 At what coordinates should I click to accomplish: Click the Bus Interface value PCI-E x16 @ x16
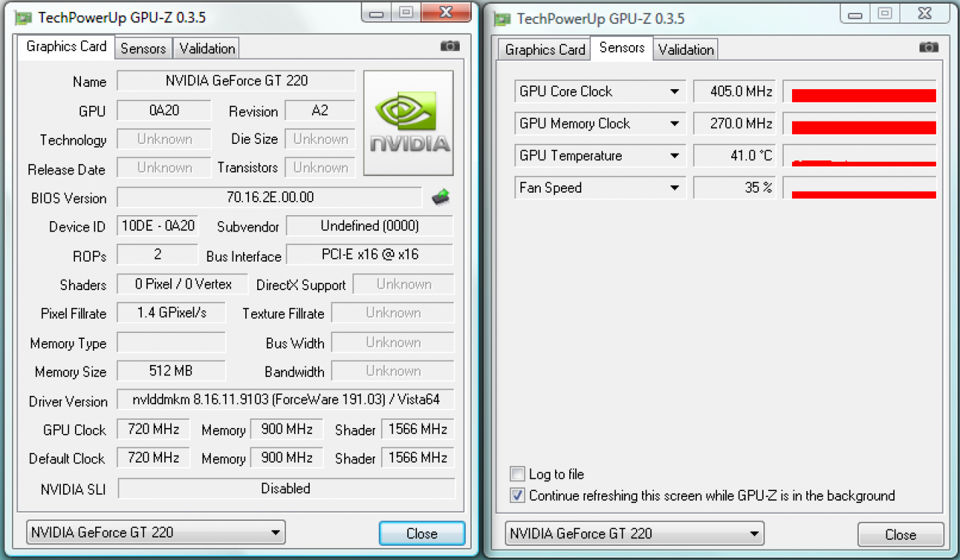[370, 254]
